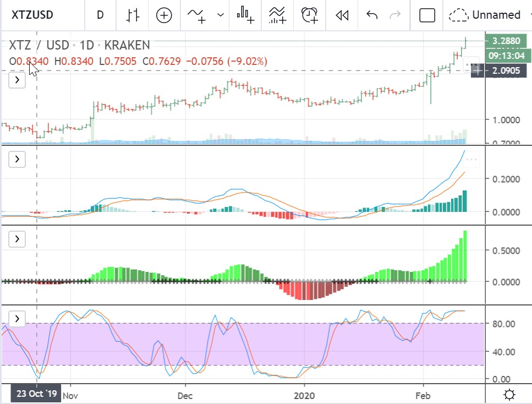This screenshot has height=404, width=532.
Task: Start Bar Replay with rewind icon
Action: 342,15
